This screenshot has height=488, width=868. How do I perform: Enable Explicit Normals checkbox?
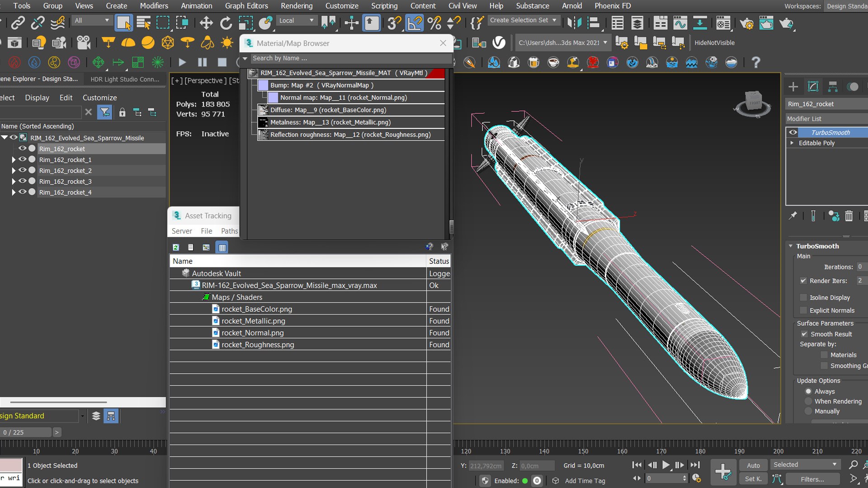[803, 310]
